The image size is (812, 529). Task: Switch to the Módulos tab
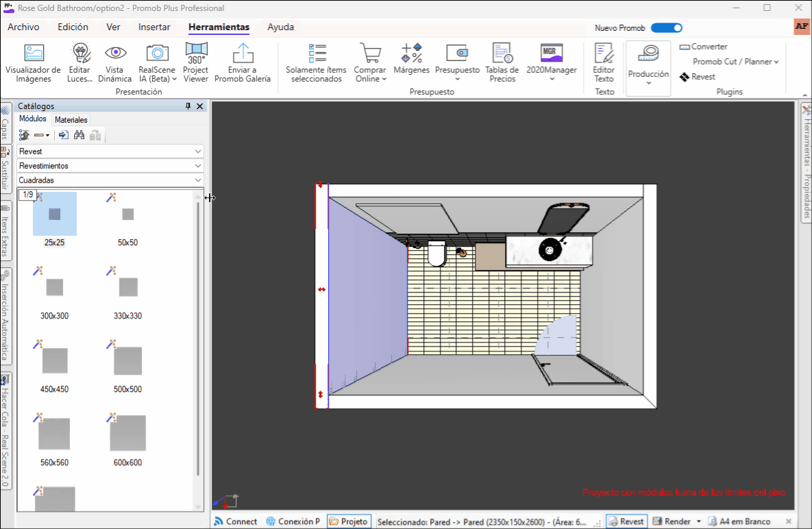[33, 119]
